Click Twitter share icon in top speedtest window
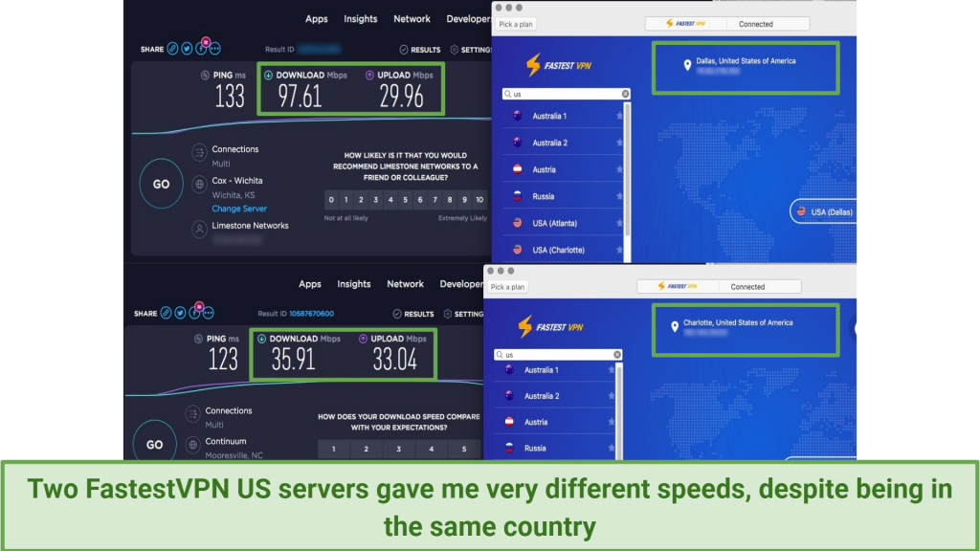The height and width of the screenshot is (551, 980). [187, 49]
